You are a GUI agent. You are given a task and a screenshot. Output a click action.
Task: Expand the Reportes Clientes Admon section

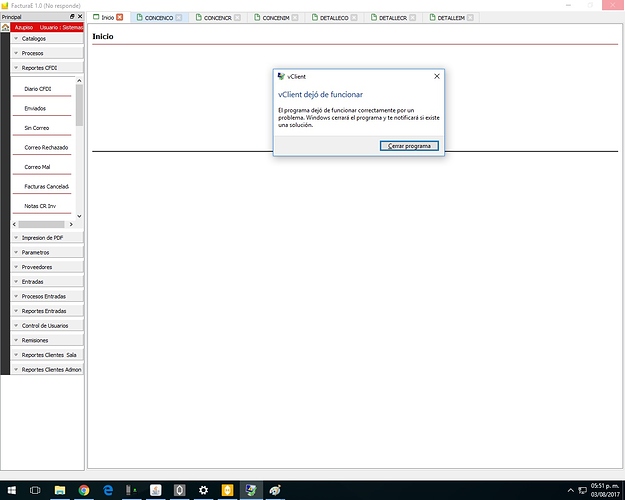(x=47, y=370)
